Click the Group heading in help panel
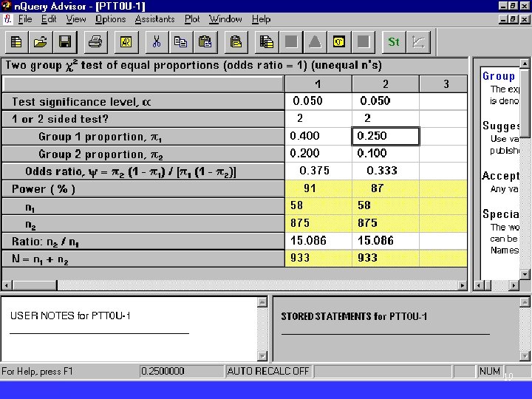The width and height of the screenshot is (532, 399). click(x=499, y=76)
